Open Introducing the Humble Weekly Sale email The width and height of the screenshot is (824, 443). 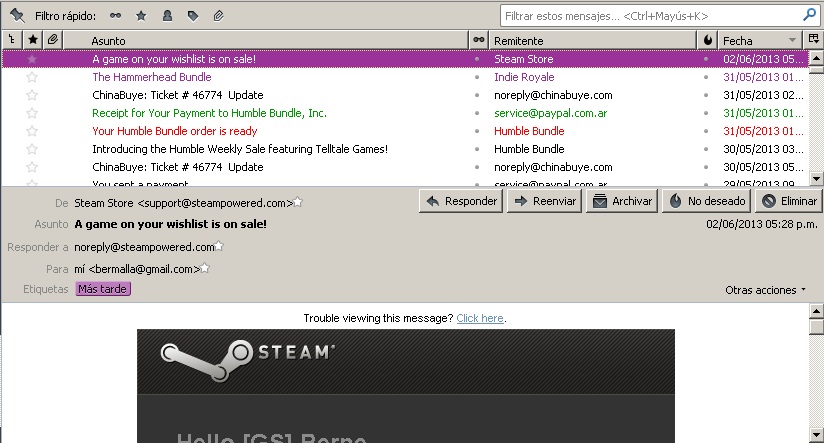click(240, 149)
